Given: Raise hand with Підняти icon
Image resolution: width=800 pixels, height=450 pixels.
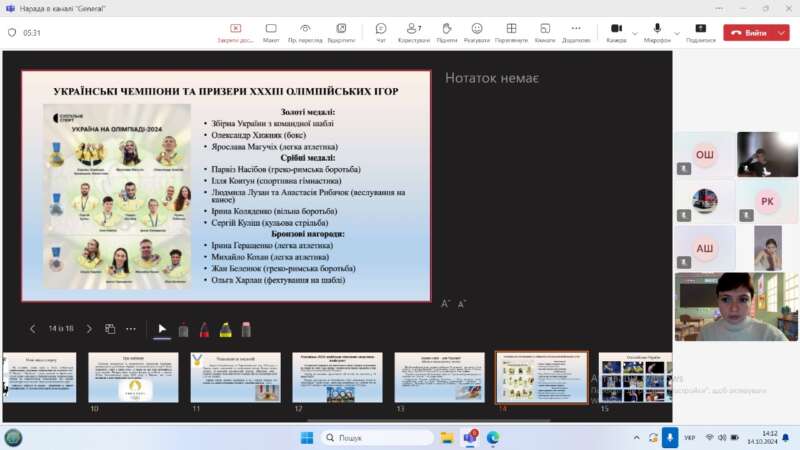Looking at the screenshot, I should click(x=446, y=32).
